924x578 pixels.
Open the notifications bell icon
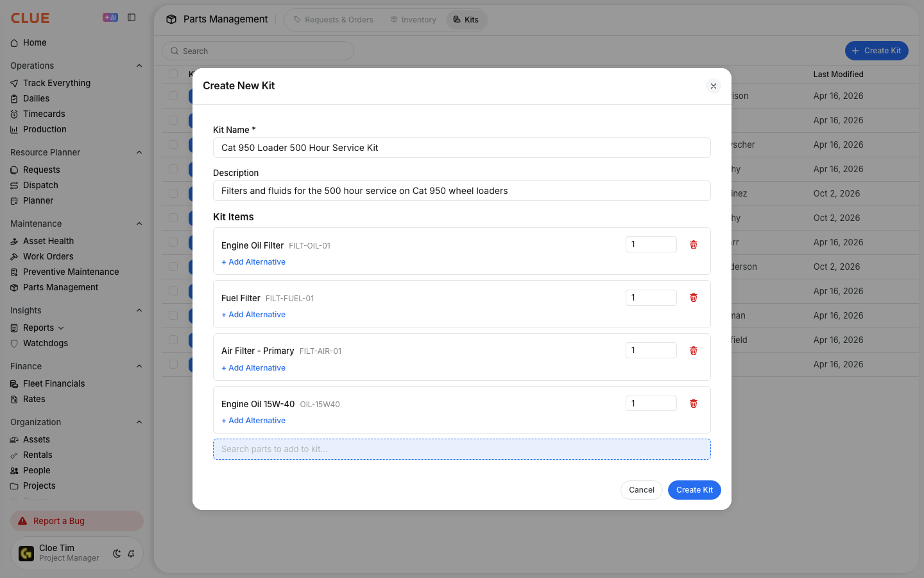pyautogui.click(x=131, y=554)
